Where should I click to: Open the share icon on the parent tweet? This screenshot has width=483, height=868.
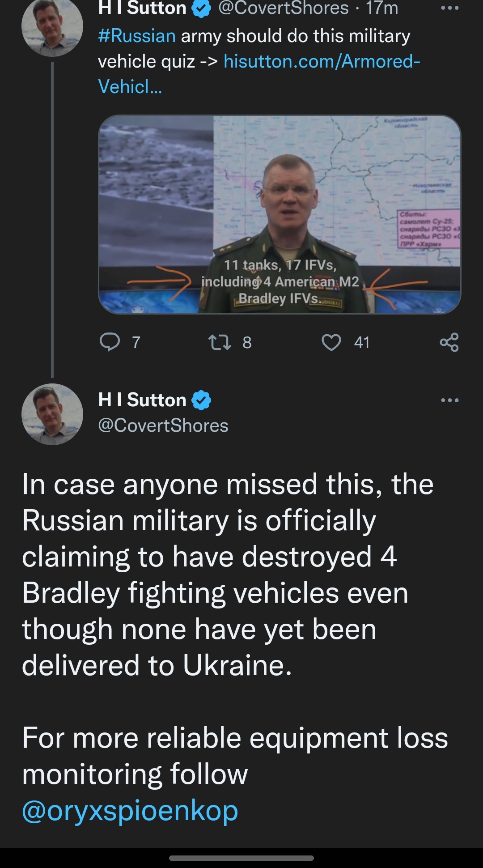coord(449,342)
